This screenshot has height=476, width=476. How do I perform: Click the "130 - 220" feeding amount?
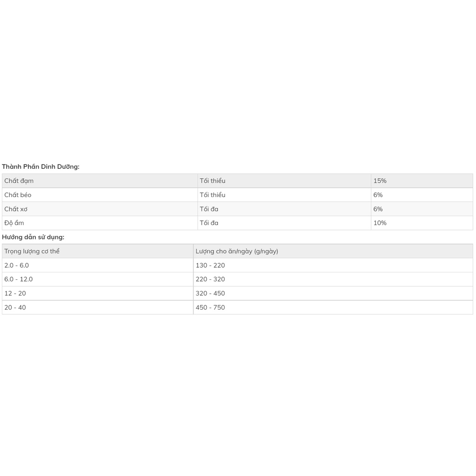coord(210,265)
